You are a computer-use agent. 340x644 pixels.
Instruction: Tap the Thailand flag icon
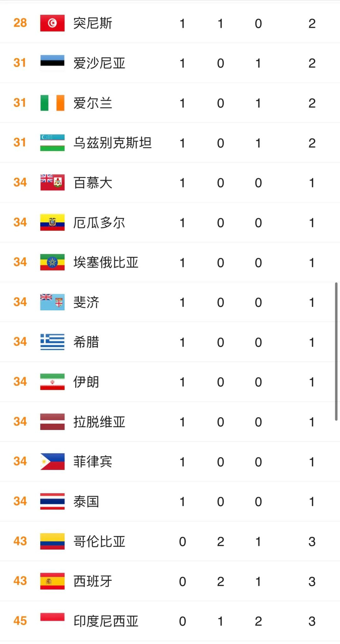point(52,501)
